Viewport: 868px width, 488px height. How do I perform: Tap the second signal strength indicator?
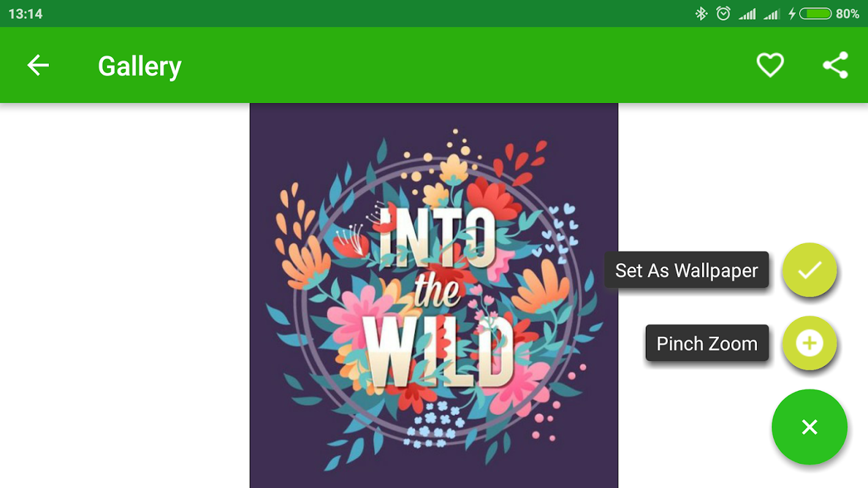[x=772, y=13]
